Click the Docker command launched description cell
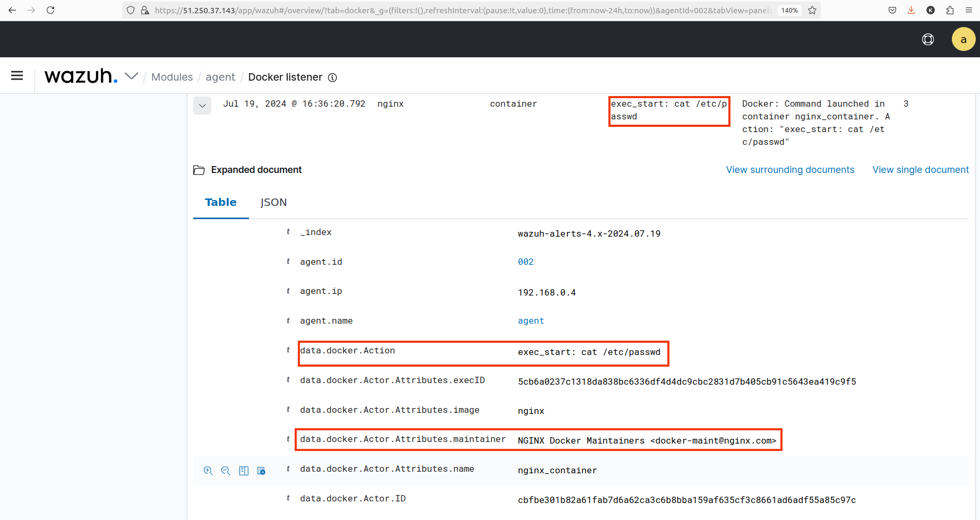 816,123
